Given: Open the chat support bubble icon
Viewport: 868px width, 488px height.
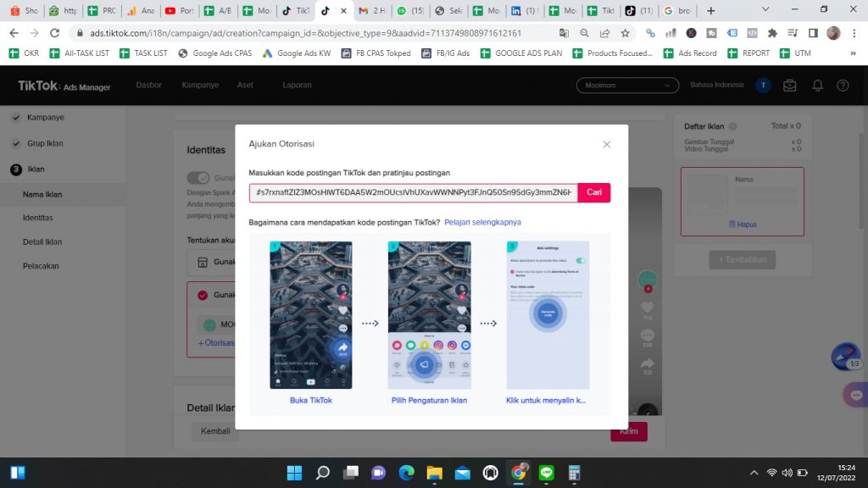Looking at the screenshot, I should (x=853, y=395).
